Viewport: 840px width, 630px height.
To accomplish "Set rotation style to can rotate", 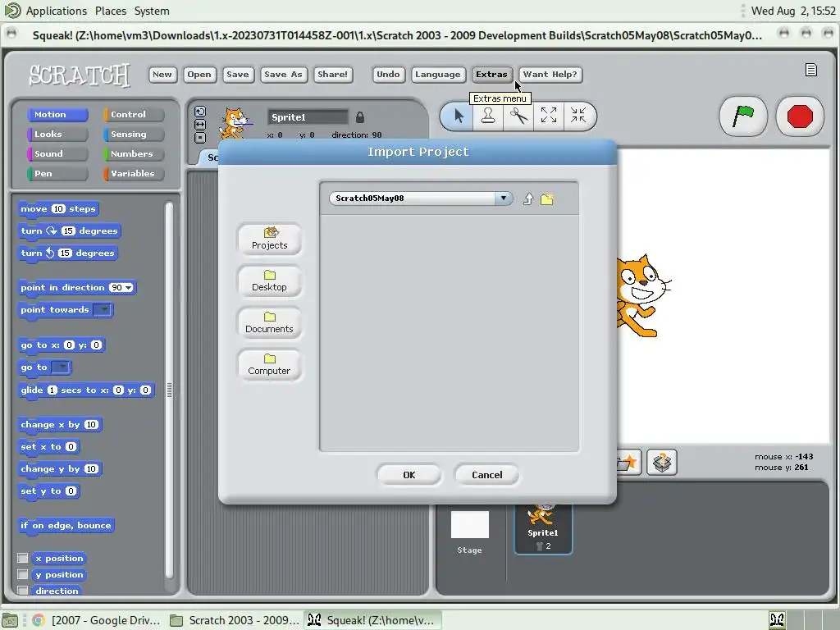I will [x=200, y=112].
